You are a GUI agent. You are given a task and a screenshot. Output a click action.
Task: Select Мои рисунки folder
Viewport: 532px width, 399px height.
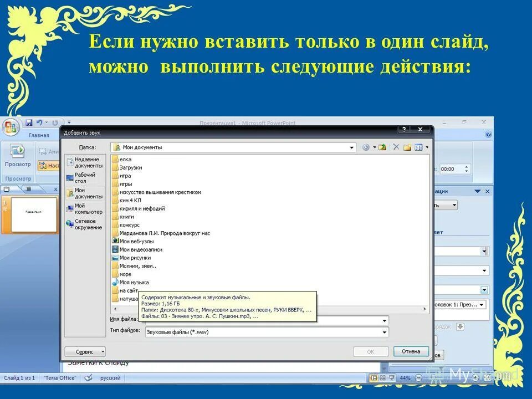[x=132, y=258]
